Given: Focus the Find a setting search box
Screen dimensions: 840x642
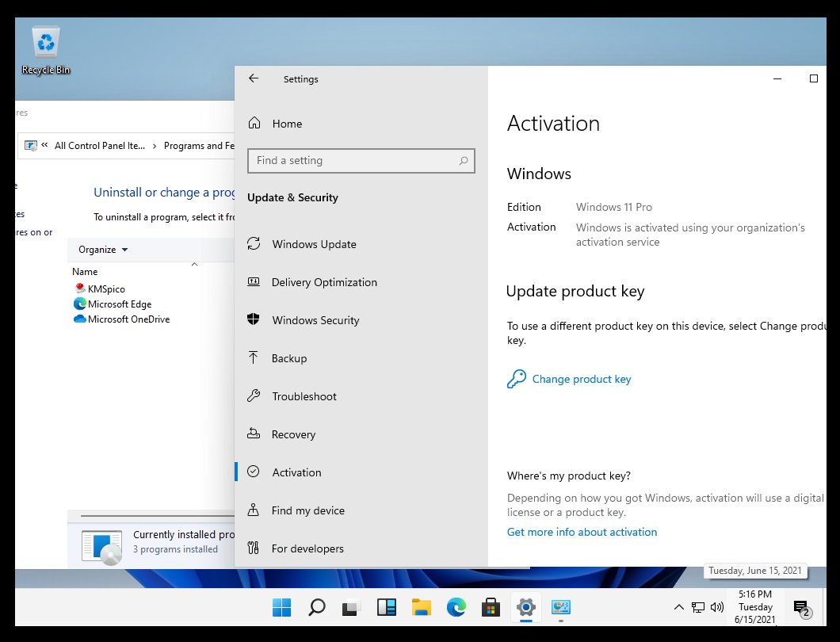Looking at the screenshot, I should [x=361, y=161].
